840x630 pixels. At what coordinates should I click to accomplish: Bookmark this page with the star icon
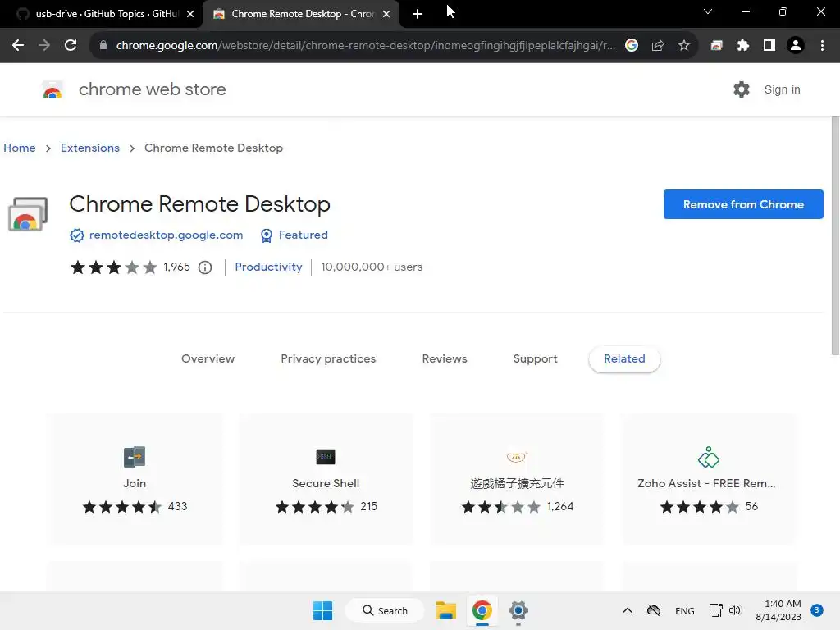684,46
